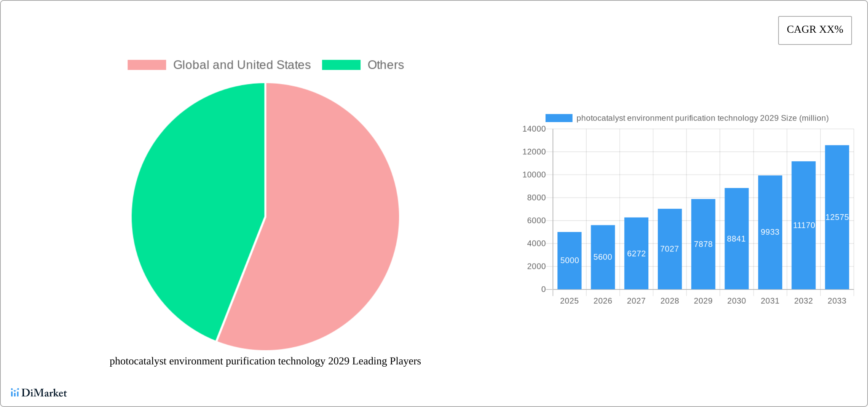This screenshot has height=407, width=868.
Task: Click the Leading Players pie chart title
Action: coord(265,361)
